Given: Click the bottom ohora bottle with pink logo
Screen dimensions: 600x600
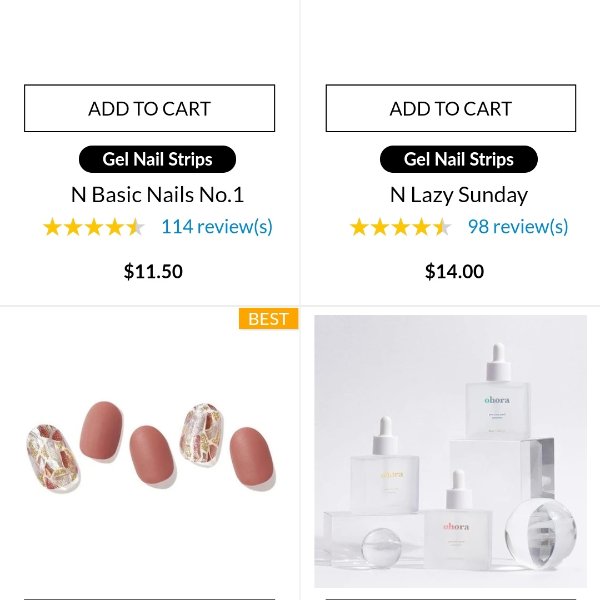Looking at the screenshot, I should (458, 520).
